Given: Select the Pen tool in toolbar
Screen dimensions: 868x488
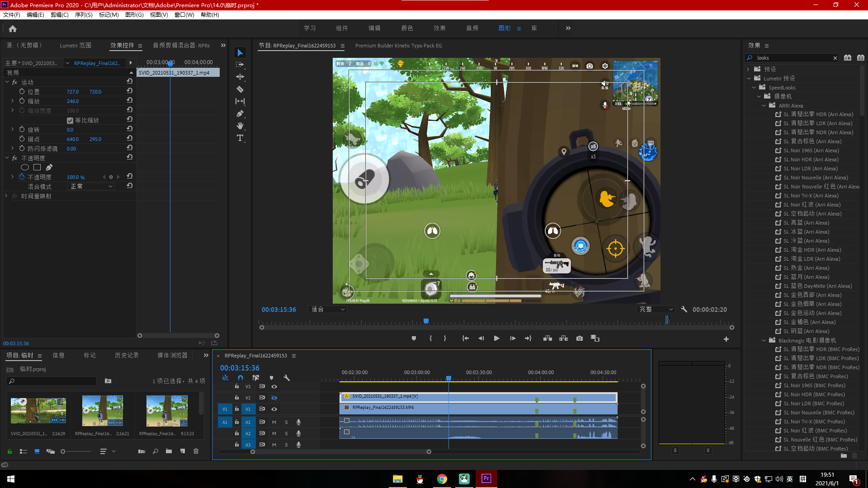Looking at the screenshot, I should [x=240, y=113].
